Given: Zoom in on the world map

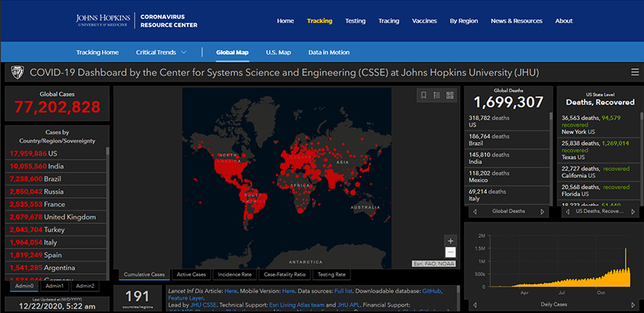Looking at the screenshot, I should [x=450, y=241].
